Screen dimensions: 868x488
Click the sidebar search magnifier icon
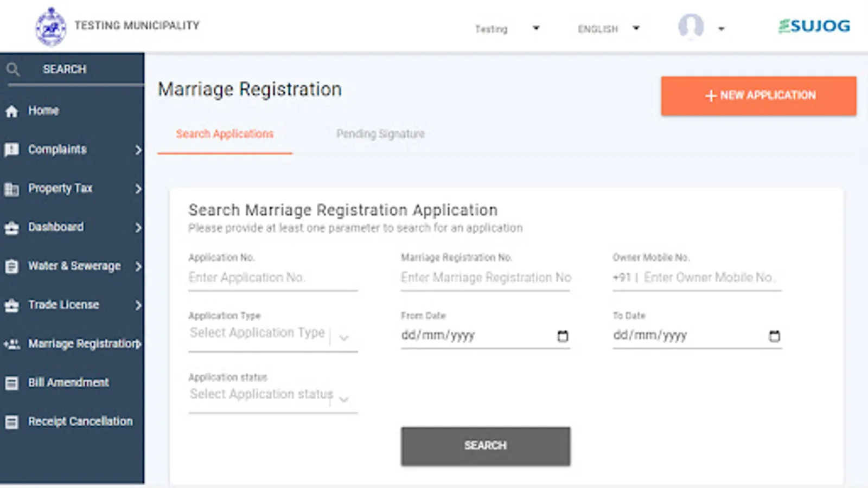coord(13,69)
